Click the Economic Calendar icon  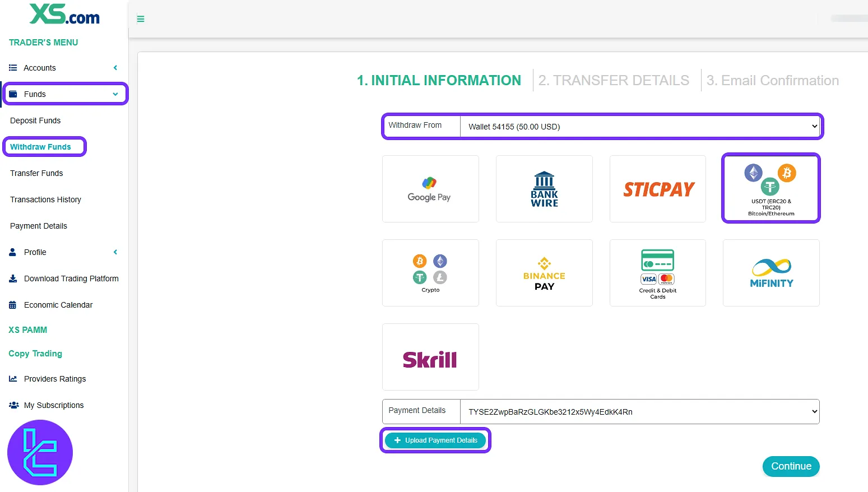pos(12,305)
